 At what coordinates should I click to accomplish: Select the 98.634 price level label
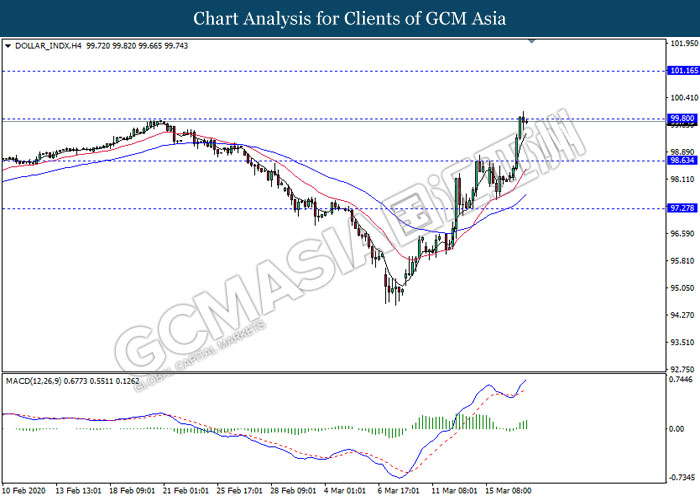(683, 160)
